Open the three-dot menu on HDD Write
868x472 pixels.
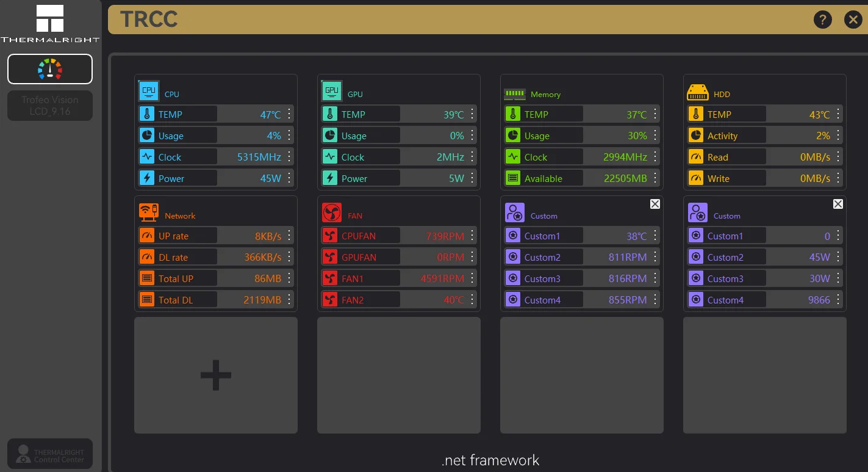pyautogui.click(x=838, y=178)
